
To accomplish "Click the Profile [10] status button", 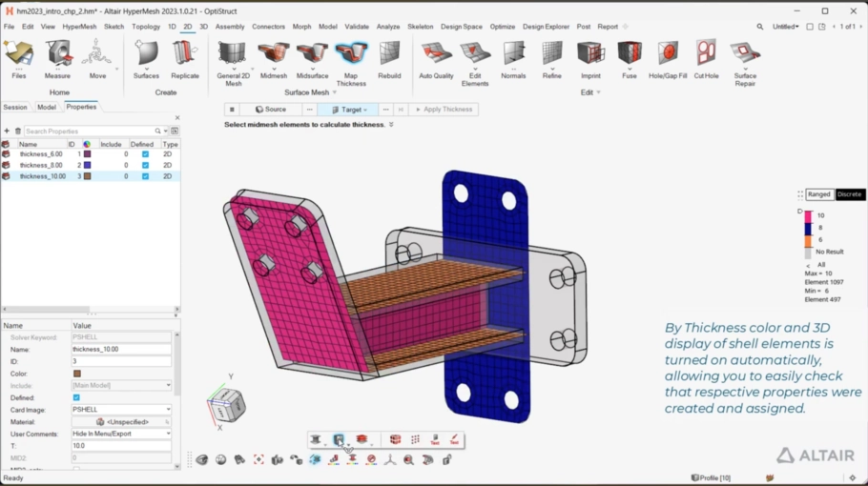I will [711, 477].
